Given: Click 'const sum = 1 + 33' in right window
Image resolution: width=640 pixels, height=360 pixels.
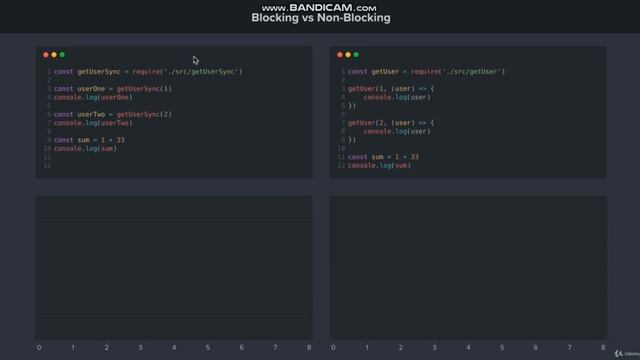Looking at the screenshot, I should pos(383,157).
